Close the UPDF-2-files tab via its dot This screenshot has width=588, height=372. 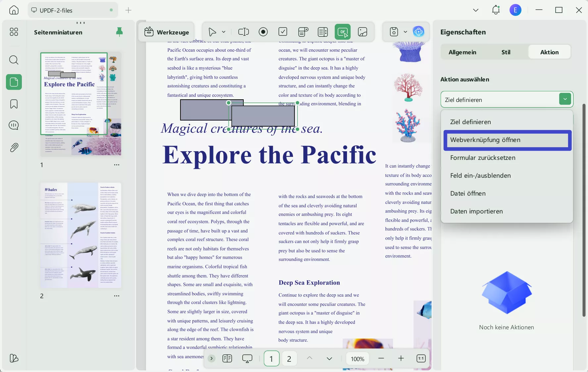111,10
